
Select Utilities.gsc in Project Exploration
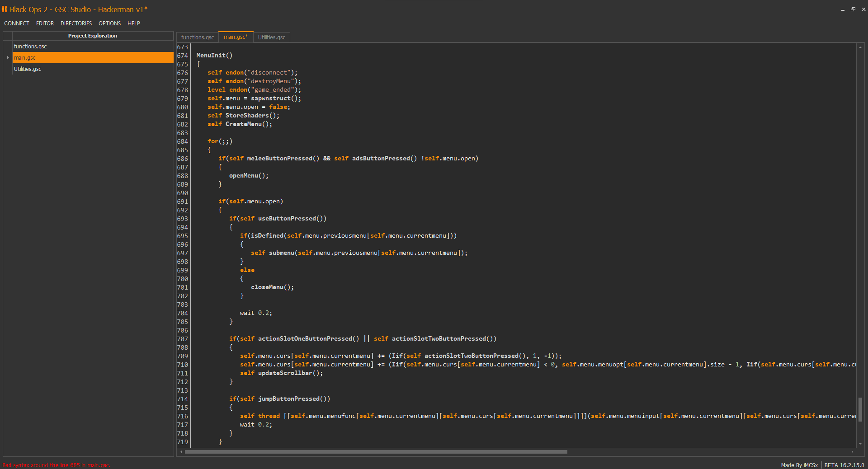[28, 69]
